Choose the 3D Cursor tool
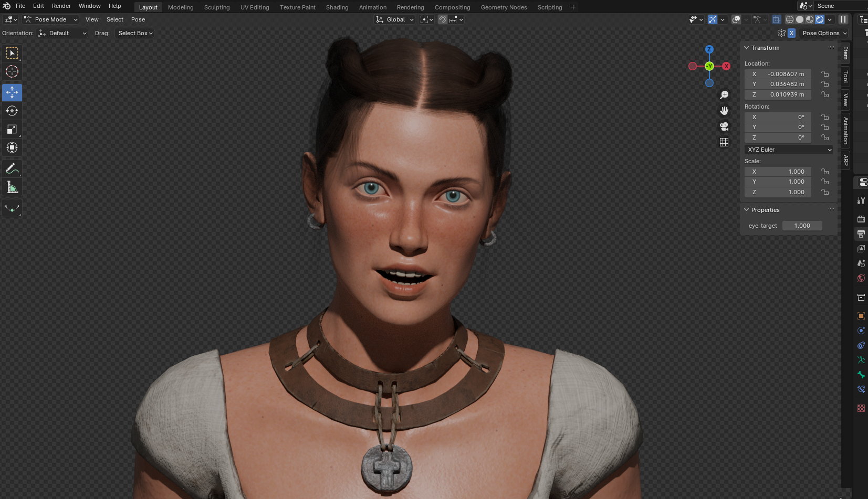Screen dimensions: 868x499 (x=12, y=71)
